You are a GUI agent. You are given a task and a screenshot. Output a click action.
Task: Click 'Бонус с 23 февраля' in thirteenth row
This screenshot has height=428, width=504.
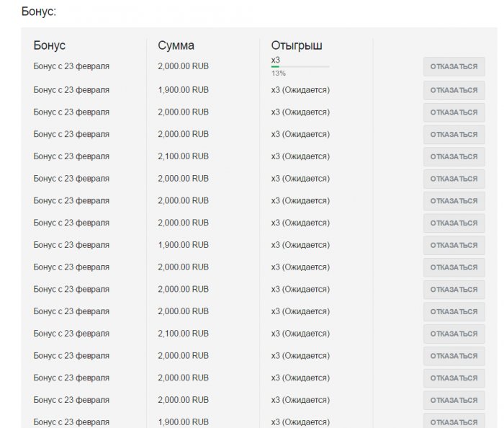pos(71,334)
